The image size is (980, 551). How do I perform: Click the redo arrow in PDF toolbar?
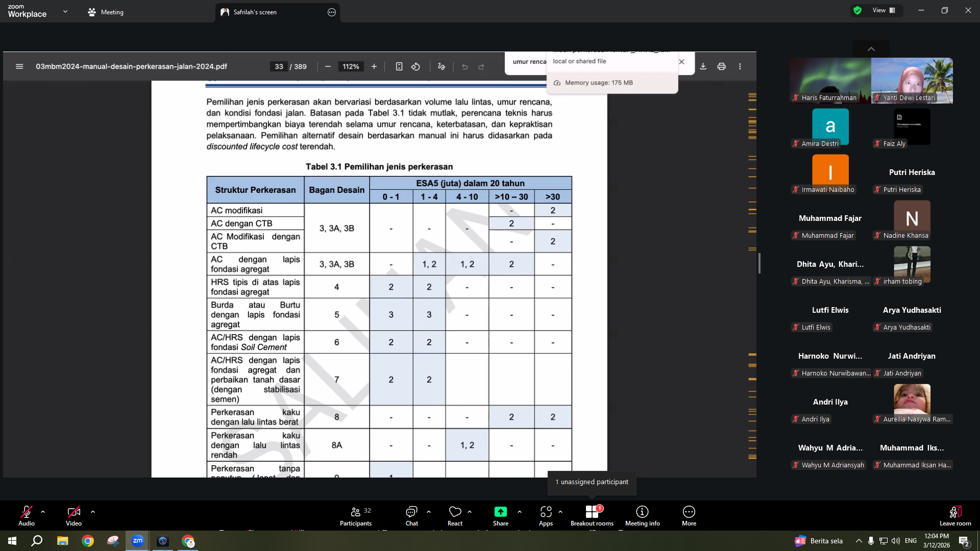point(481,66)
